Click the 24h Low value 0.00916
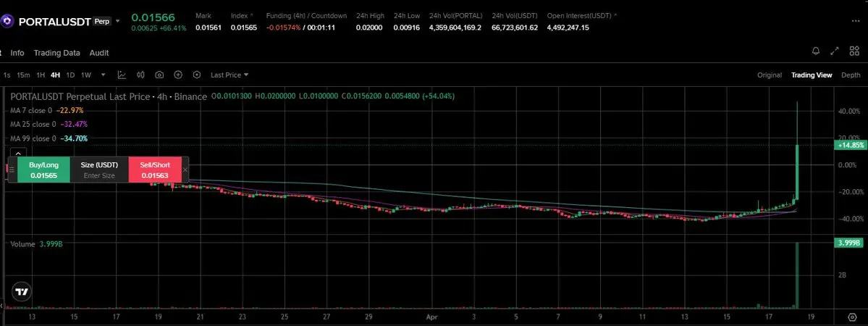The width and height of the screenshot is (868, 326). tap(406, 28)
